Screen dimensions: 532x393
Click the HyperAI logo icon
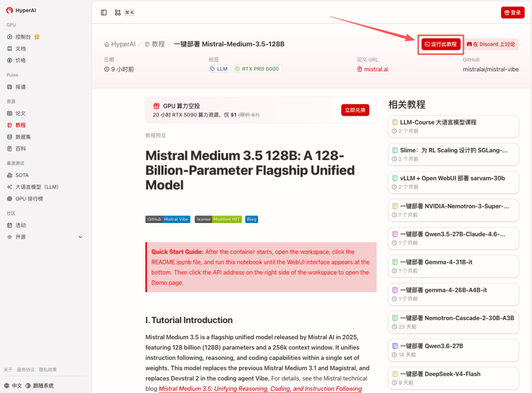tap(9, 10)
